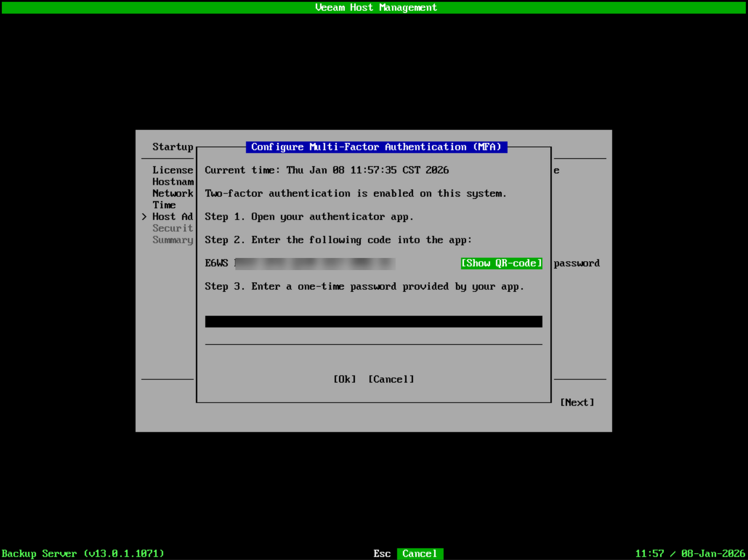Screen dimensions: 748x560
Task: Select the Network step in sidebar
Action: point(173,193)
